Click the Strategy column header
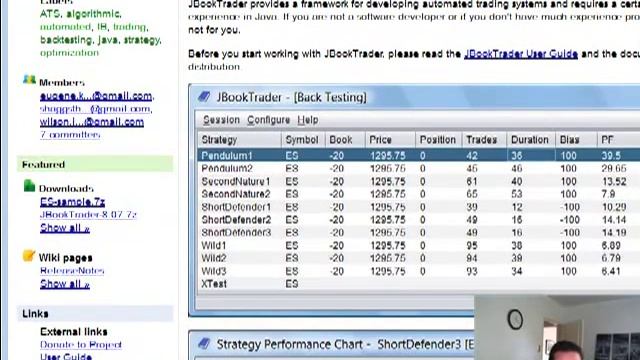The height and width of the screenshot is (360, 640). pyautogui.click(x=240, y=140)
